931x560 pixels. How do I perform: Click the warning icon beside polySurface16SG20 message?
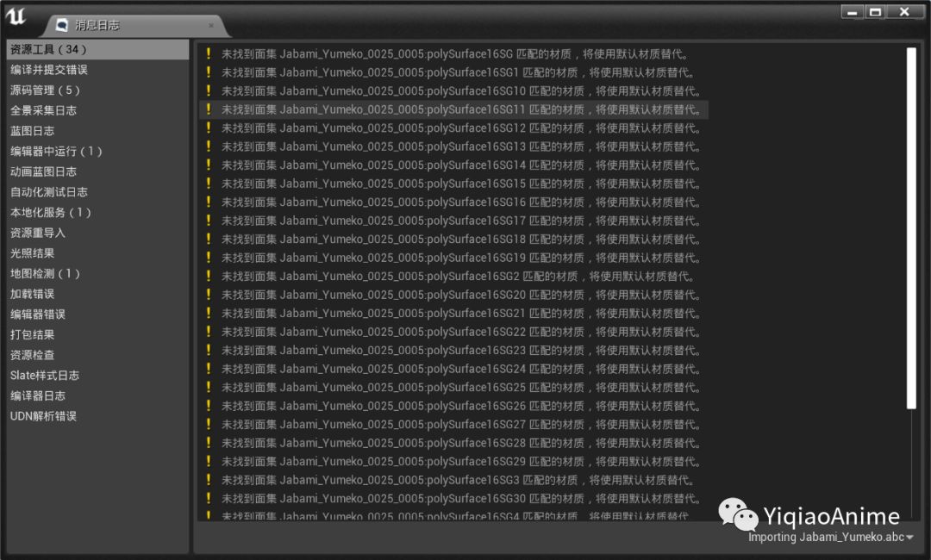point(209,295)
